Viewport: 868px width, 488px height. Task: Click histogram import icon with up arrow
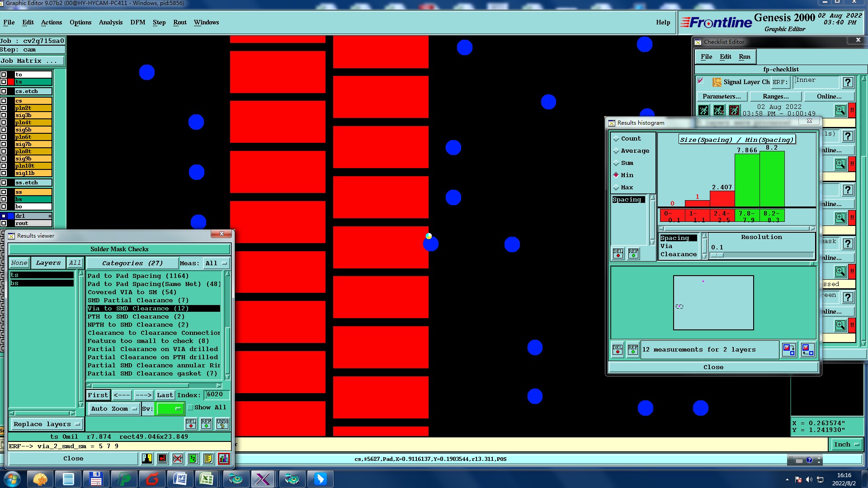tap(807, 349)
